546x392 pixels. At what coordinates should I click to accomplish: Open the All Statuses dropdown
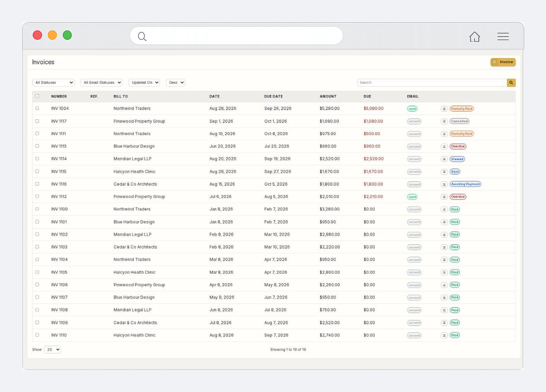53,82
